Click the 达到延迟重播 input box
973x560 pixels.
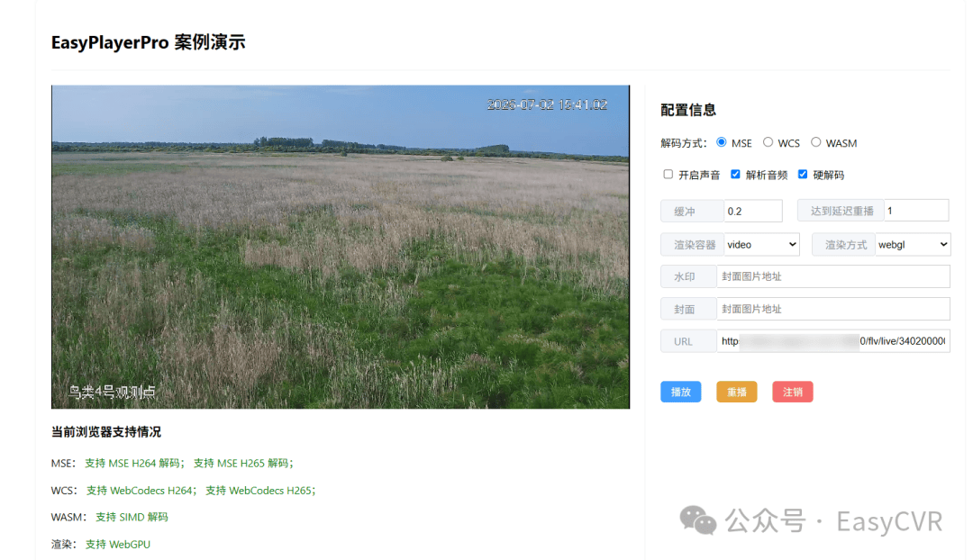coord(916,211)
